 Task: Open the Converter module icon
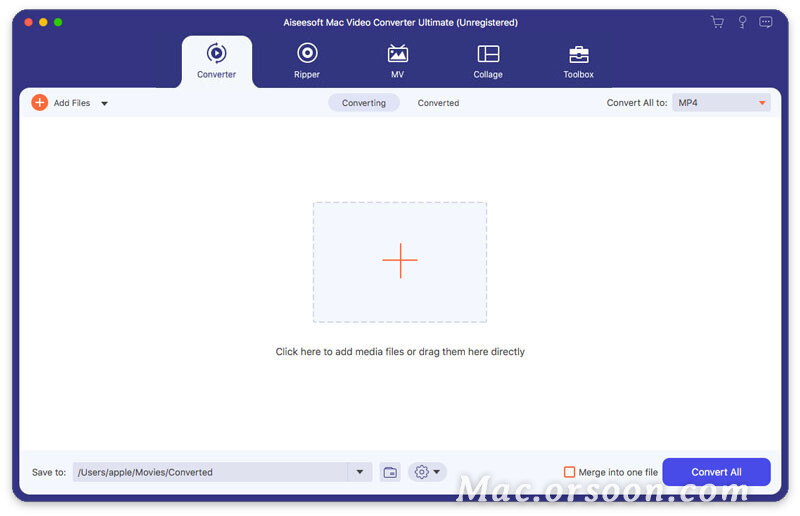pos(216,54)
